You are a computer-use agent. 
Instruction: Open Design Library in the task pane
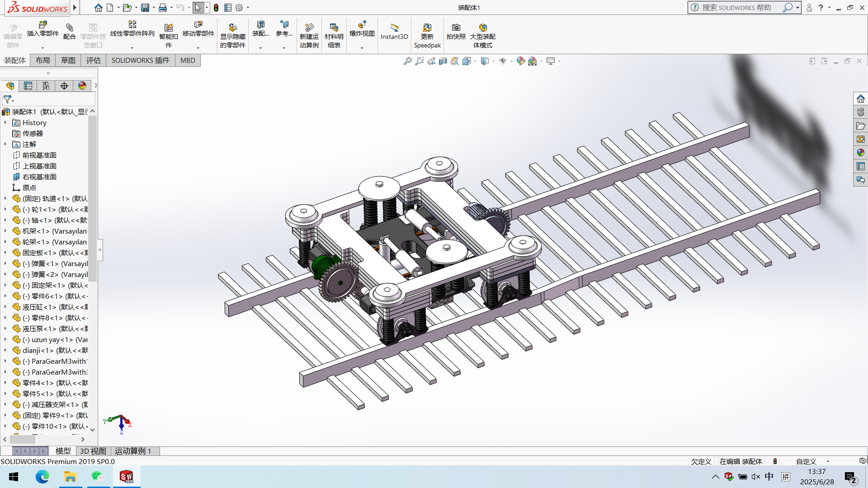coord(860,112)
